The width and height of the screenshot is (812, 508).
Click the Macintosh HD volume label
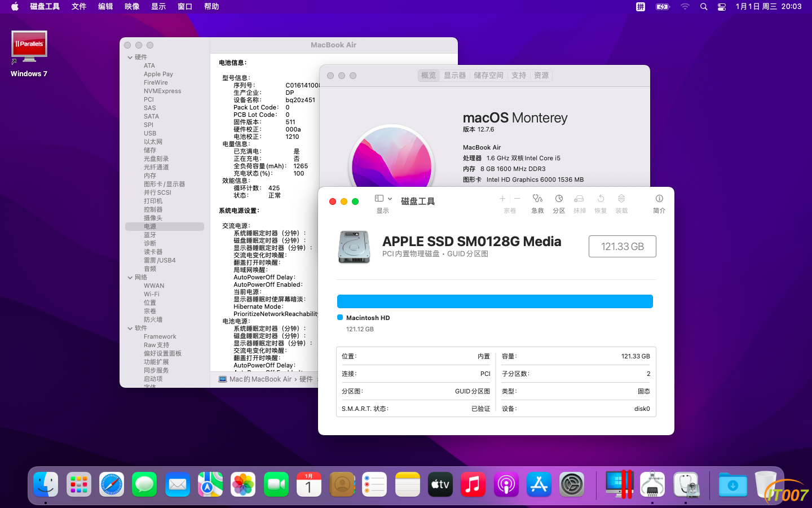pyautogui.click(x=368, y=318)
